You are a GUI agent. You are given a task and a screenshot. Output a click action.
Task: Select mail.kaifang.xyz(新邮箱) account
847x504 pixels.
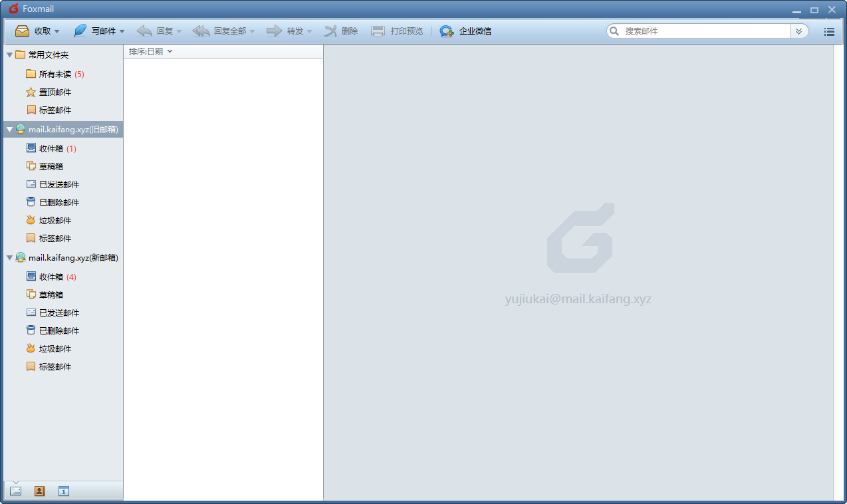67,257
